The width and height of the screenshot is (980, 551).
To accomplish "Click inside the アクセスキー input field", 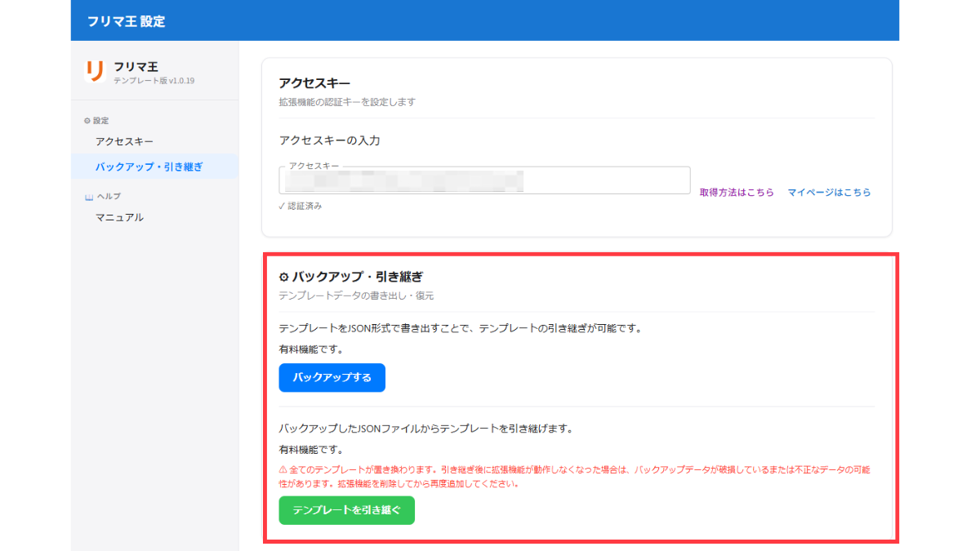I will click(483, 181).
